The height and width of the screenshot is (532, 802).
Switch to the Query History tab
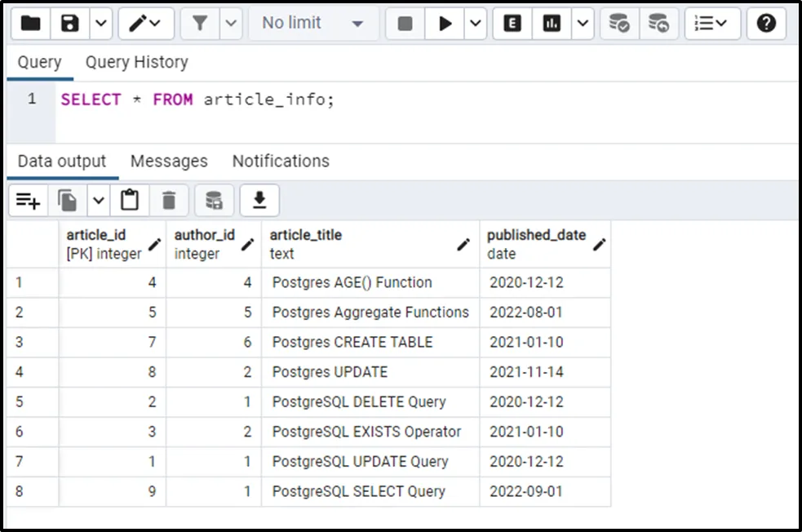click(136, 62)
